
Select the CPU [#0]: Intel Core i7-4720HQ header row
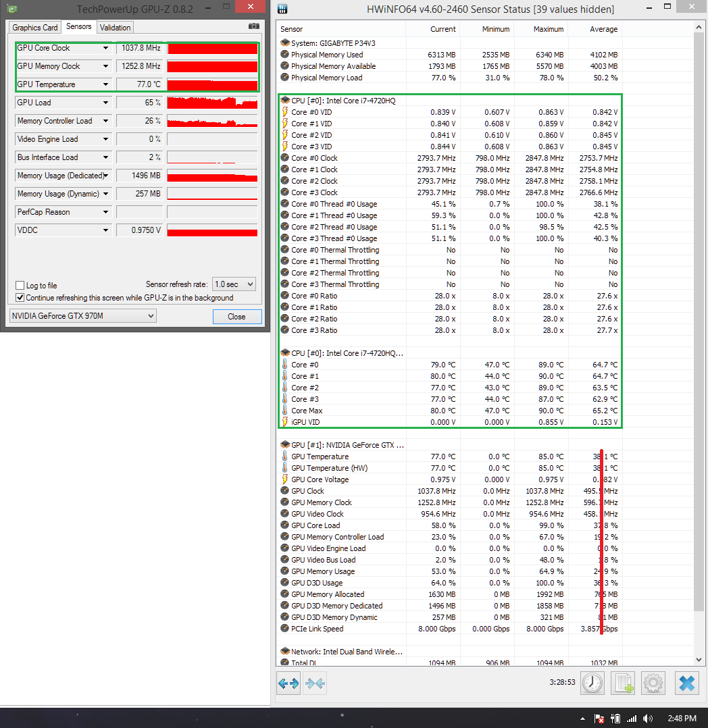click(x=449, y=100)
